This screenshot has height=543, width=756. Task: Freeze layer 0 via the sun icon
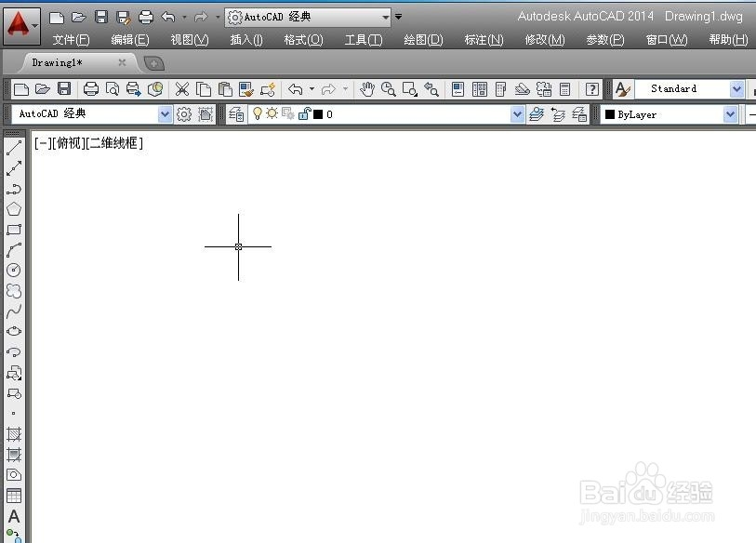(x=272, y=113)
